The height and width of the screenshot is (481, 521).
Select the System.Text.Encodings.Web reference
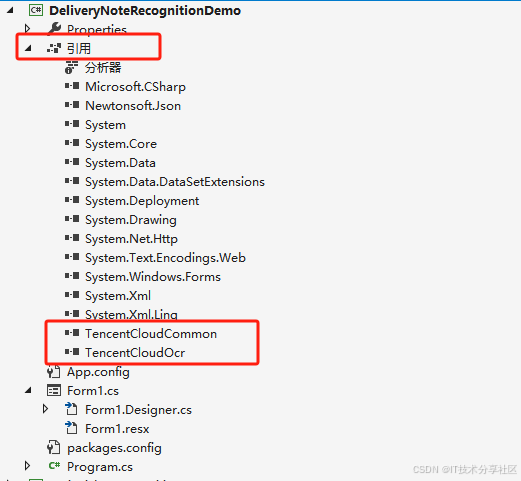165,258
